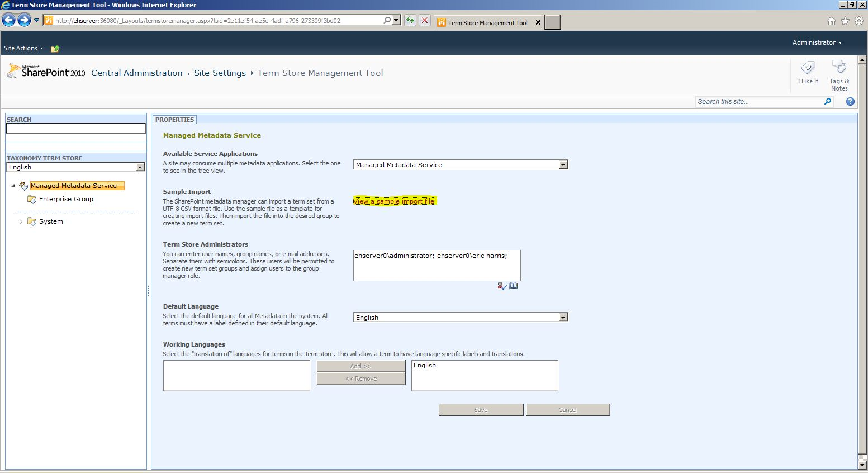Image resolution: width=868 pixels, height=473 pixels.
Task: Click the System group folder icon
Action: 32,221
